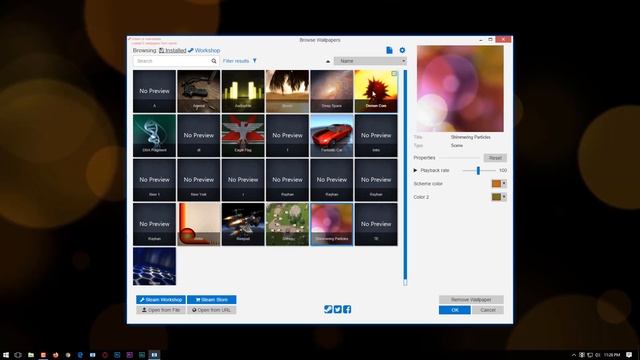Click the funnel icon next to Filter results

click(255, 61)
